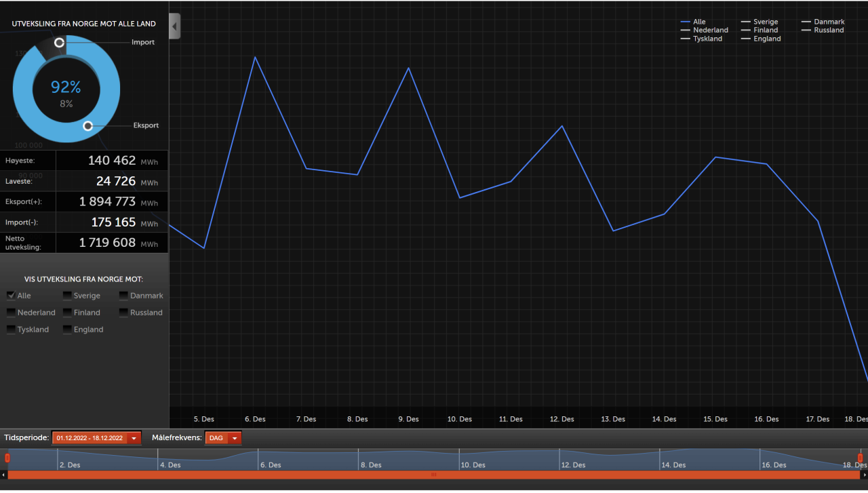
Task: Click the Import donut marker circle
Action: coord(60,43)
